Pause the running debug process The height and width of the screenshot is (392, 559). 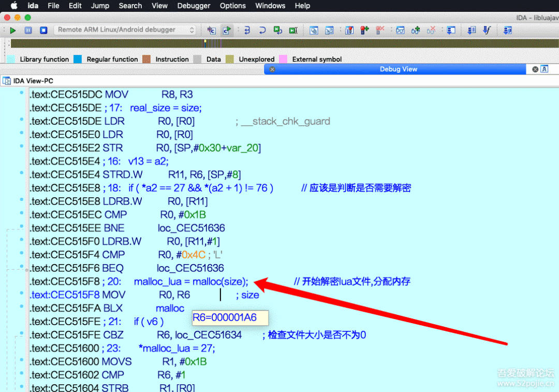click(x=28, y=31)
